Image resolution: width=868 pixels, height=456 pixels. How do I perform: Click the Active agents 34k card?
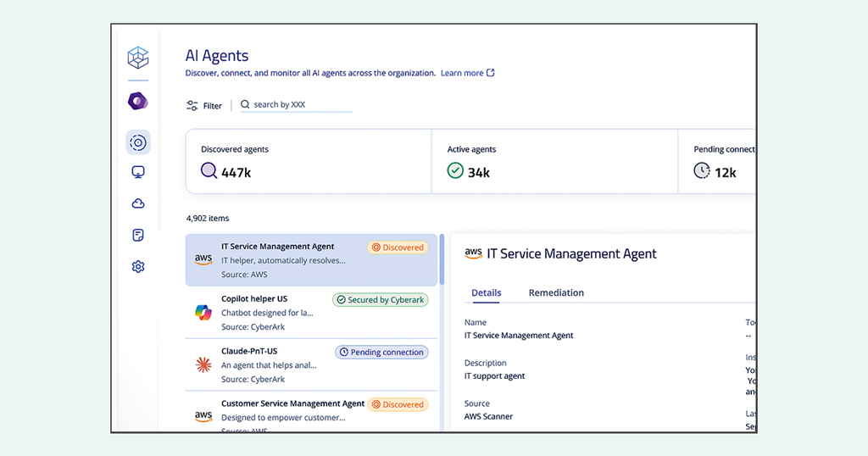tap(554, 162)
